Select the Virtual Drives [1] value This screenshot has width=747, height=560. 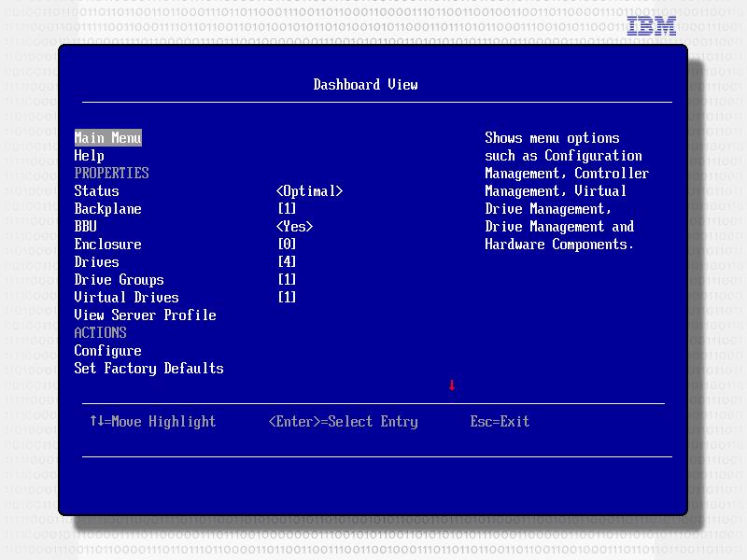coord(287,298)
